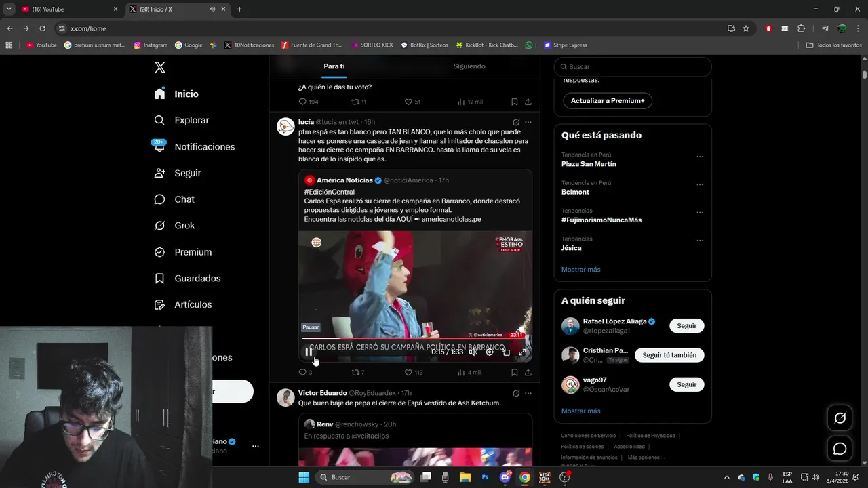Click the X logo in sidebar
868x488 pixels.
click(160, 67)
